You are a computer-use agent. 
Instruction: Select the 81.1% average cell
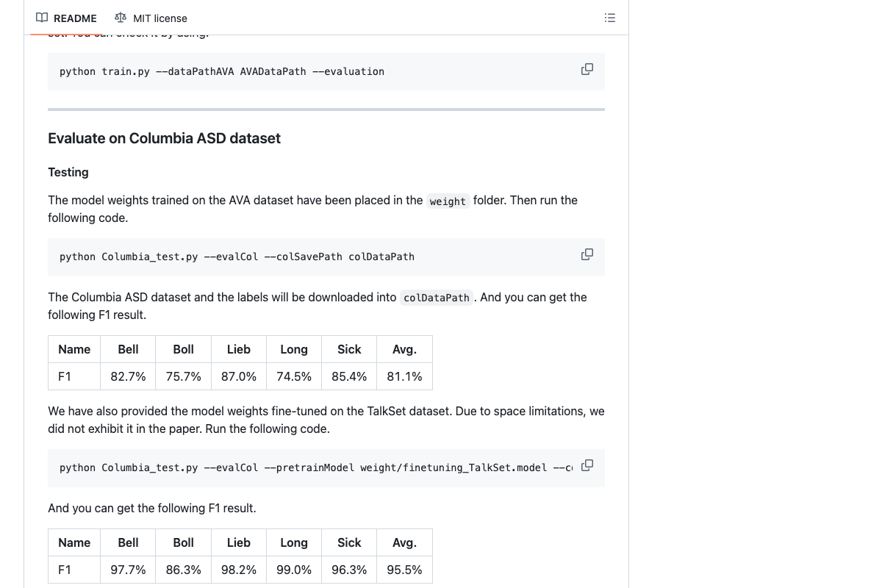pos(404,376)
